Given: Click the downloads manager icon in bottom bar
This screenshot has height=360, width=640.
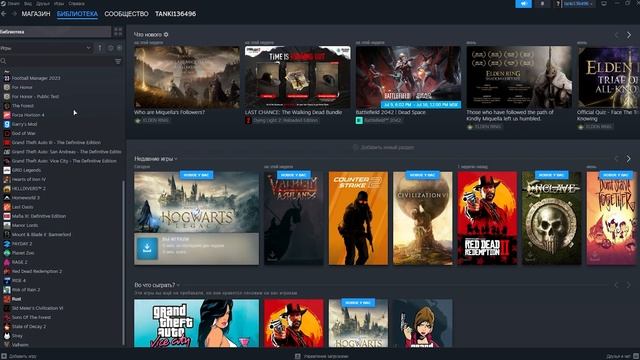Looking at the screenshot, I should (x=298, y=356).
